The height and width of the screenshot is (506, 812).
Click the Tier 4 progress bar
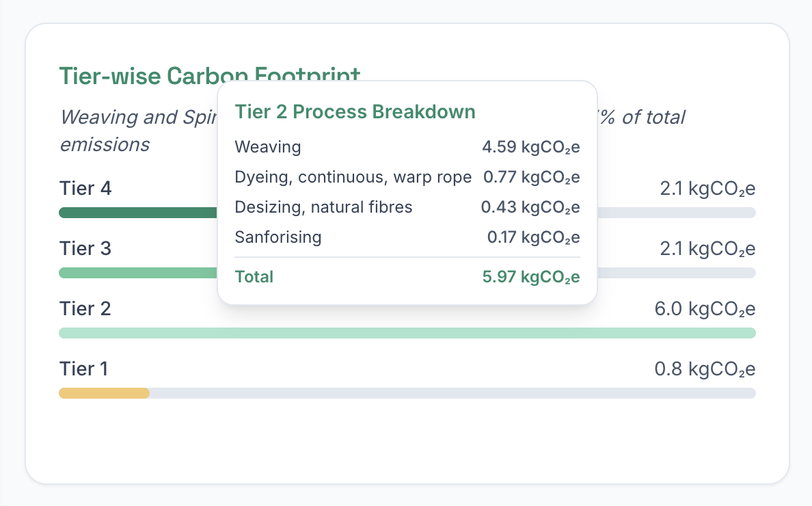tap(137, 213)
